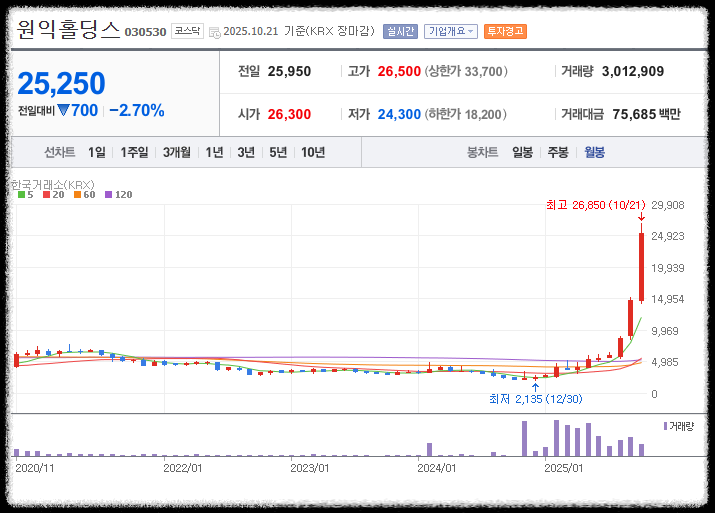Click the 실시간 button

click(x=400, y=31)
